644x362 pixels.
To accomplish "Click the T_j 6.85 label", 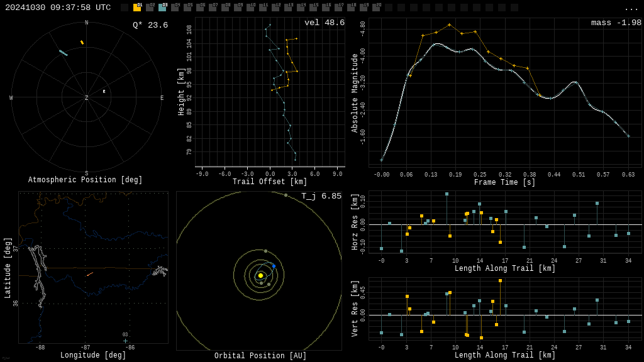I will (321, 196).
